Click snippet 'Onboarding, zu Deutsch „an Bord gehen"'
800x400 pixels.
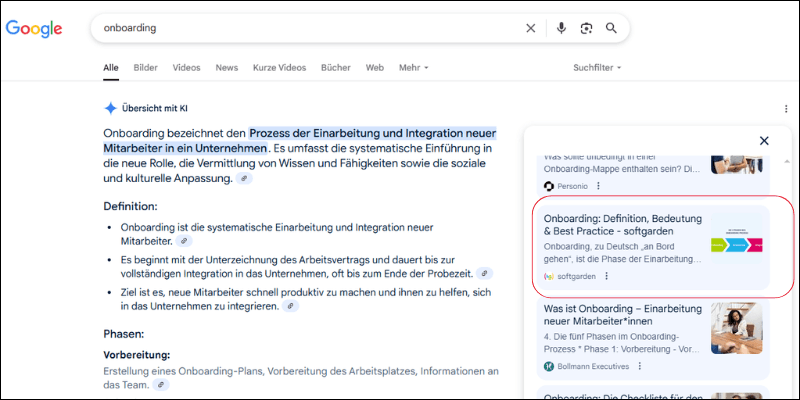tap(622, 253)
